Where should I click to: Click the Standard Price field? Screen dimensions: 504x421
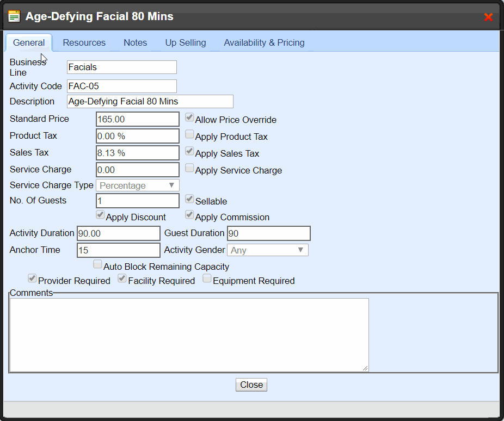(x=137, y=119)
